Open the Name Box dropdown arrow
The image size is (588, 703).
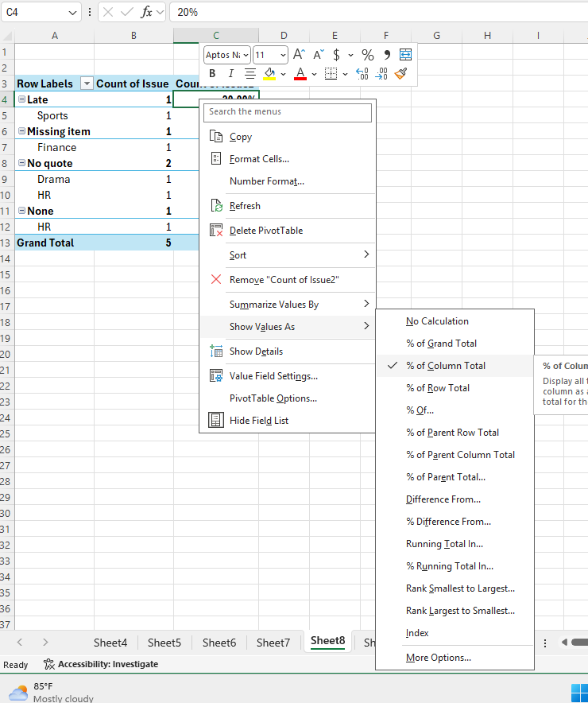tap(72, 13)
